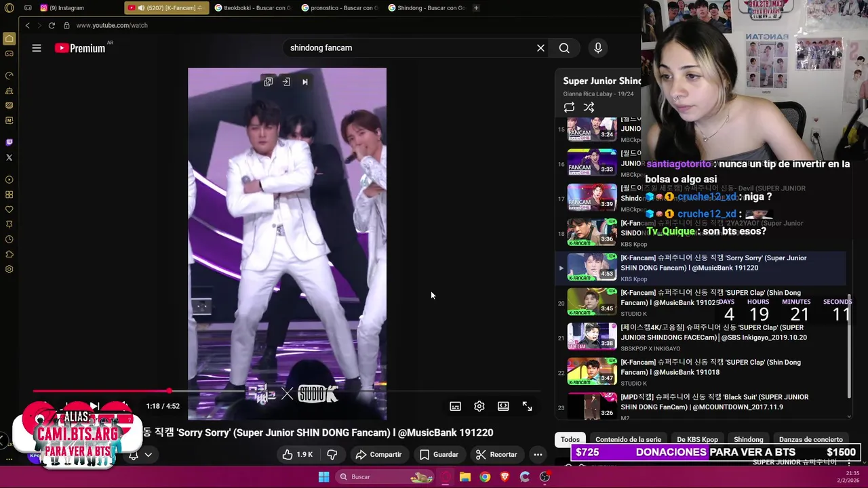Open the Opera home sidebar button
This screenshot has width=868, height=488.
point(9,39)
